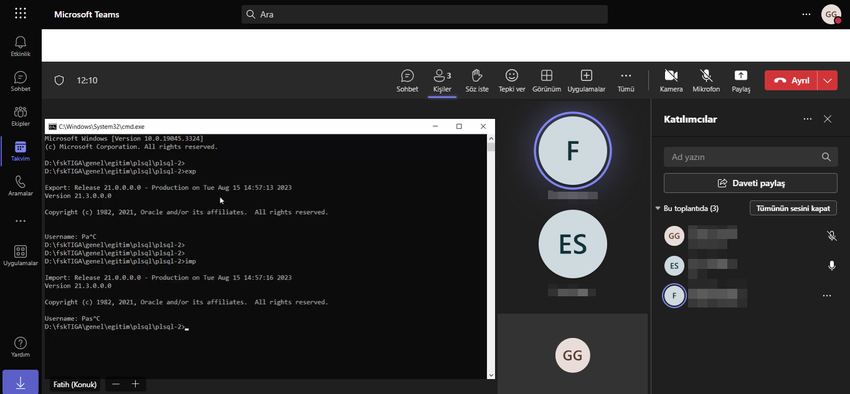This screenshot has width=850, height=394.
Task: Collapse Bu toplantıda (3) section
Action: (658, 208)
